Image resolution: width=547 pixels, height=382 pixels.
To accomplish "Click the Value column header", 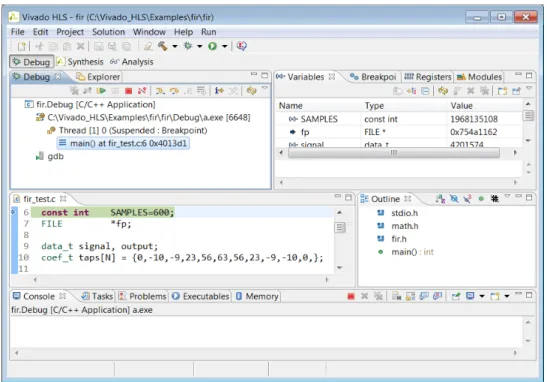I will click(462, 106).
